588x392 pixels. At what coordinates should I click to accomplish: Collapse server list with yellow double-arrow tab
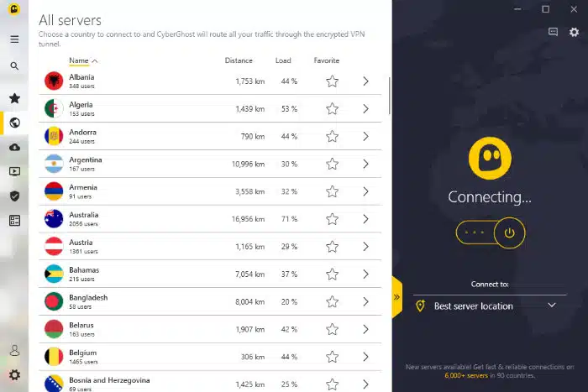coord(396,297)
